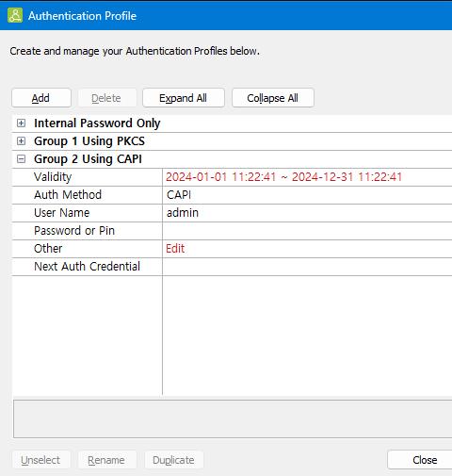Click the CAPI auth method value
The width and height of the screenshot is (452, 476).
pyautogui.click(x=179, y=195)
